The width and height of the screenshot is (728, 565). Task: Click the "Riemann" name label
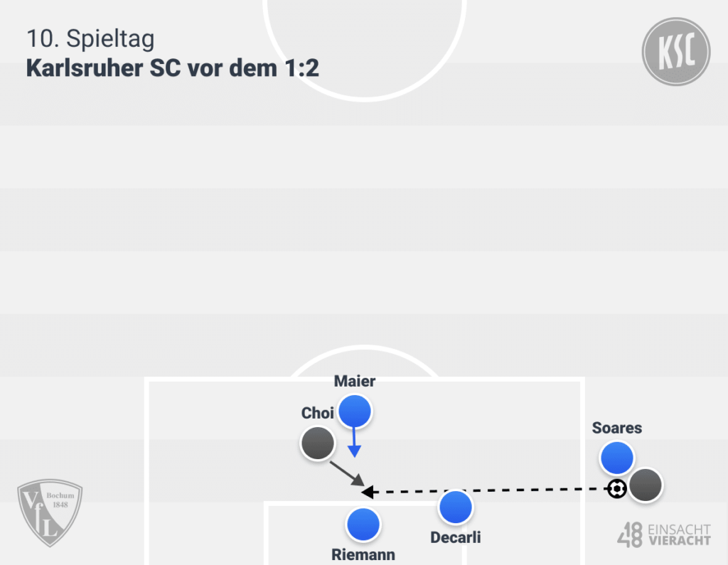click(x=363, y=554)
